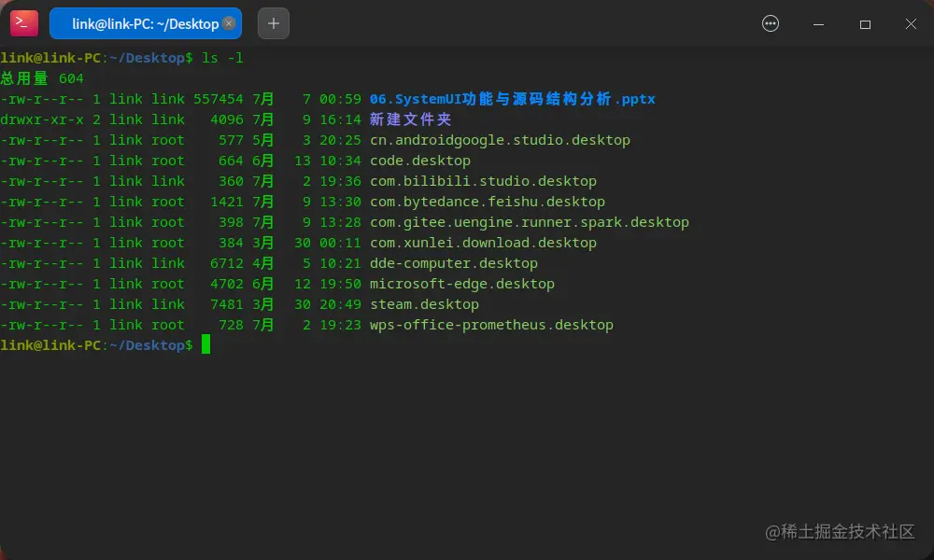Click the dde-computer.desktop file name

(454, 263)
